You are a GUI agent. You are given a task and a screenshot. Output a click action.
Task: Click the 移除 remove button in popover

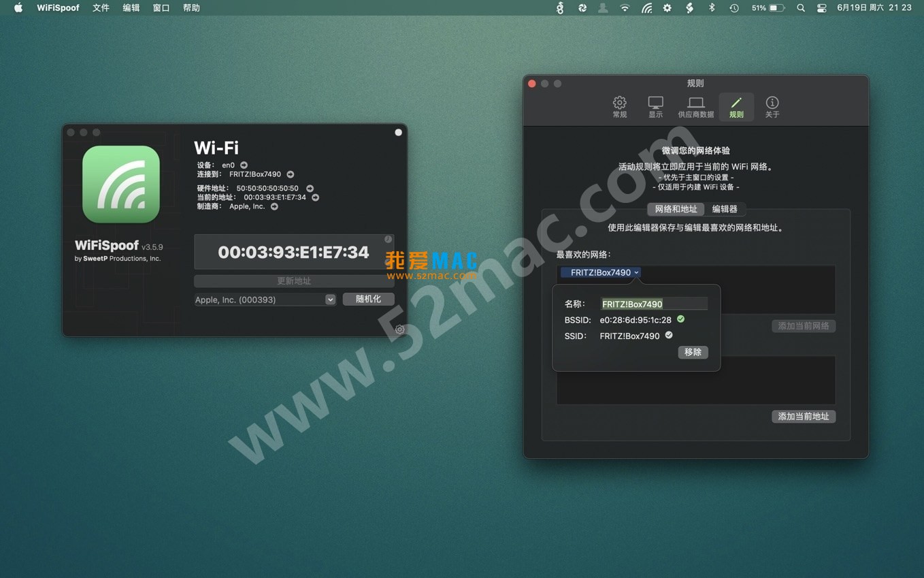(693, 352)
